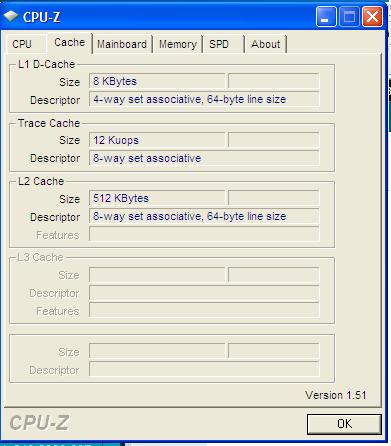The image size is (391, 446).
Task: Click the empty L2 Cache Features field
Action: click(x=204, y=234)
